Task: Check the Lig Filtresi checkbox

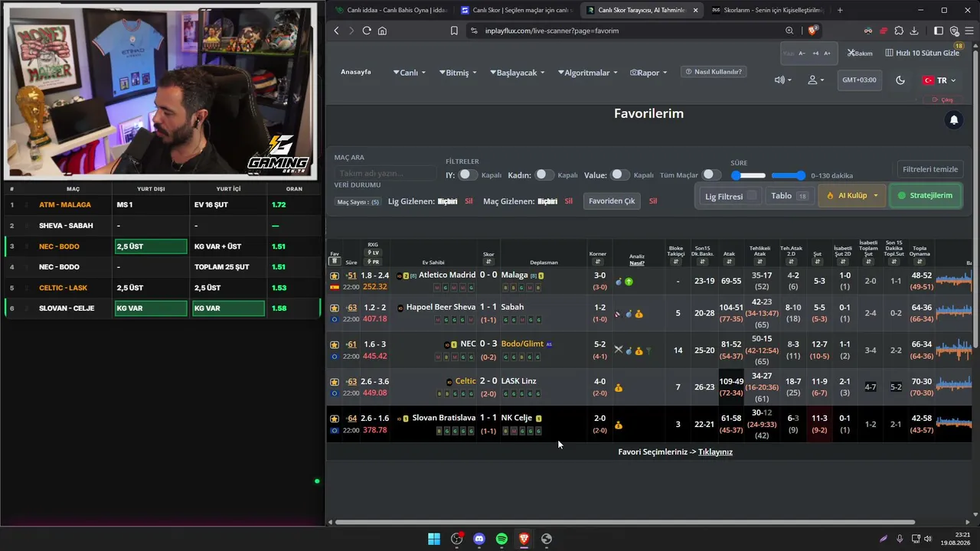Action: pyautogui.click(x=752, y=196)
